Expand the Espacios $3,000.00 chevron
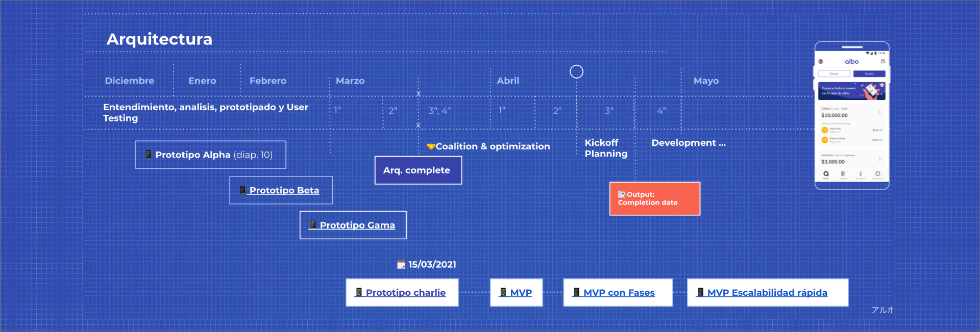Image resolution: width=980 pixels, height=332 pixels. tap(879, 159)
